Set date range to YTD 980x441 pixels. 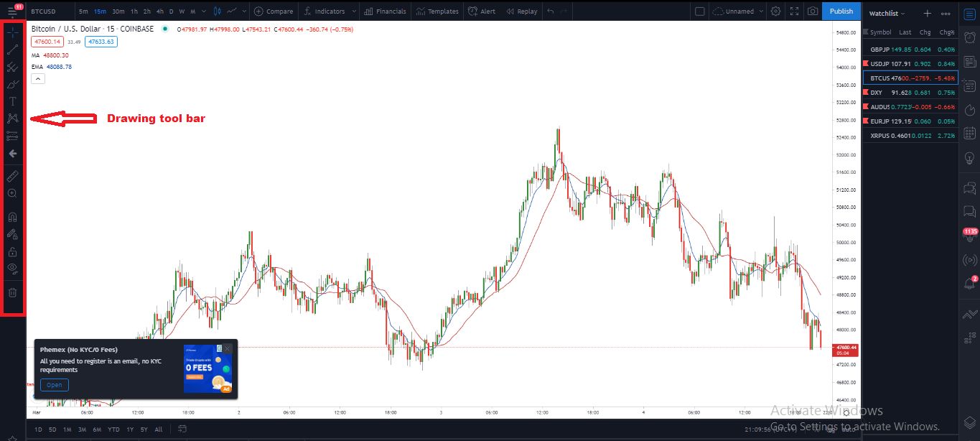[113, 430]
